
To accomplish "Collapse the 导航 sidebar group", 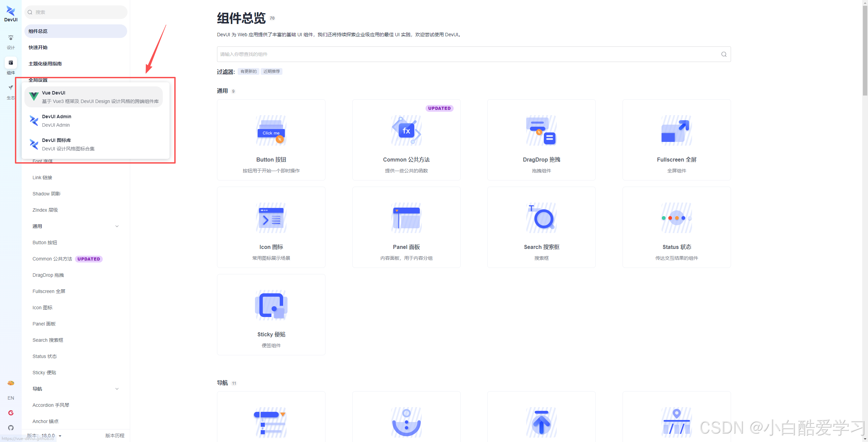I will click(x=117, y=389).
